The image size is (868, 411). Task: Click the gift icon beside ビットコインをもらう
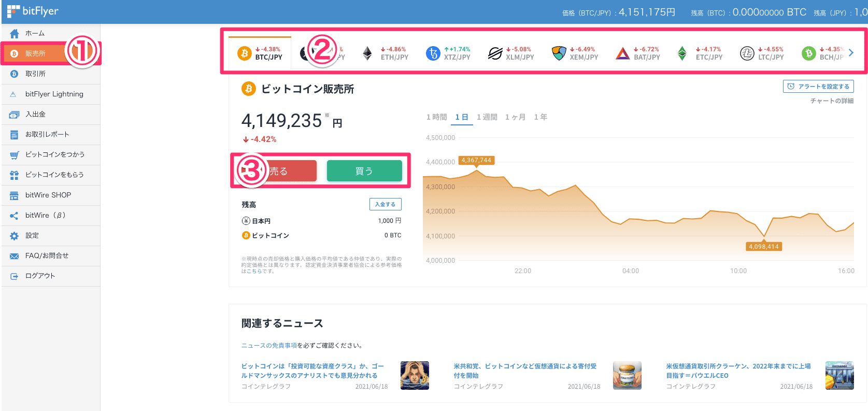pos(14,175)
